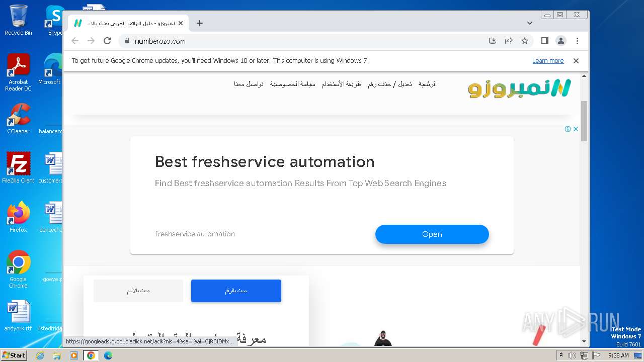Close the ad with its X icon
This screenshot has width=644, height=362.
pyautogui.click(x=576, y=129)
